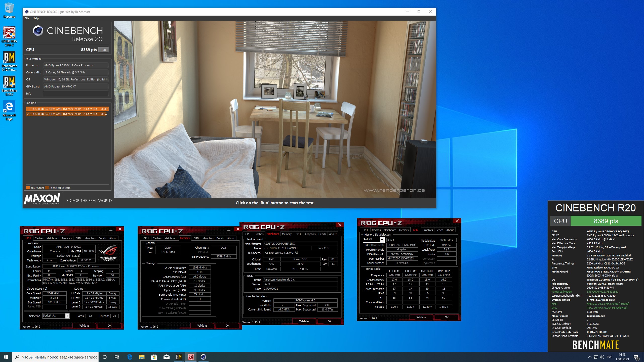644x362 pixels.
Task: Open the volume tray icon
Action: click(x=602, y=357)
